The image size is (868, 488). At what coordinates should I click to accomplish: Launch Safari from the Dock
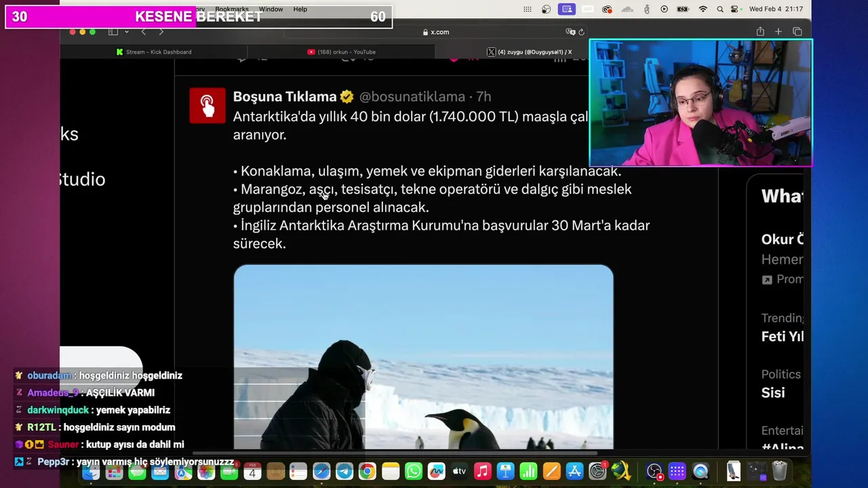pos(321,471)
